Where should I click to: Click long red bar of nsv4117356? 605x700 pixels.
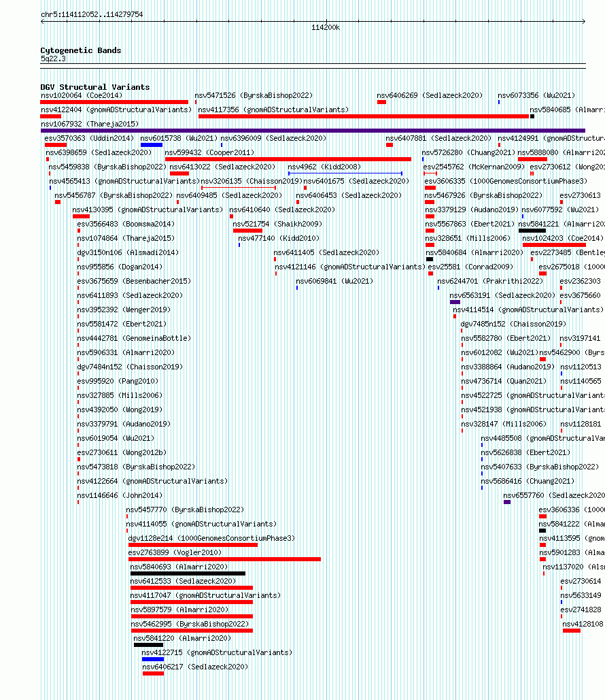364,116
